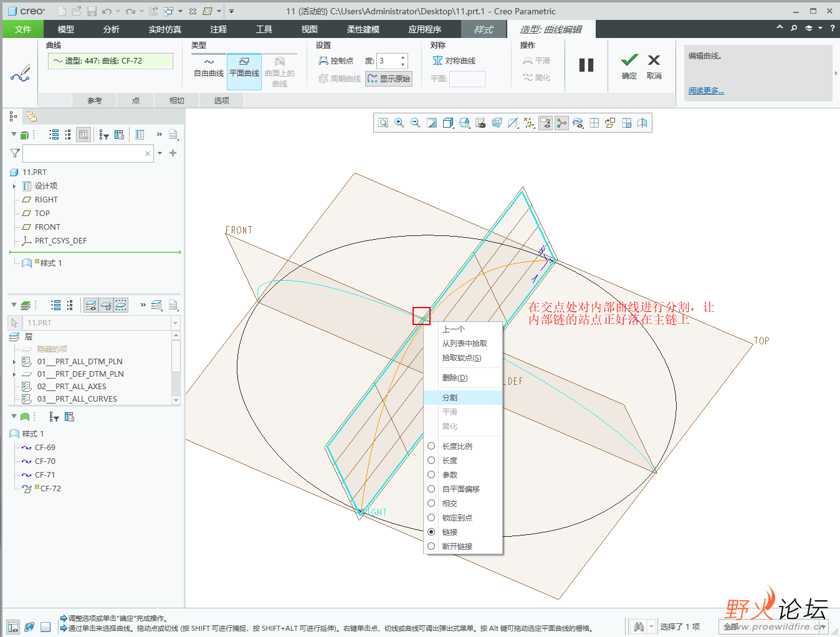Toggle spin center icon in graphics toolbar
Screen dimensions: 840x637
coord(561,123)
